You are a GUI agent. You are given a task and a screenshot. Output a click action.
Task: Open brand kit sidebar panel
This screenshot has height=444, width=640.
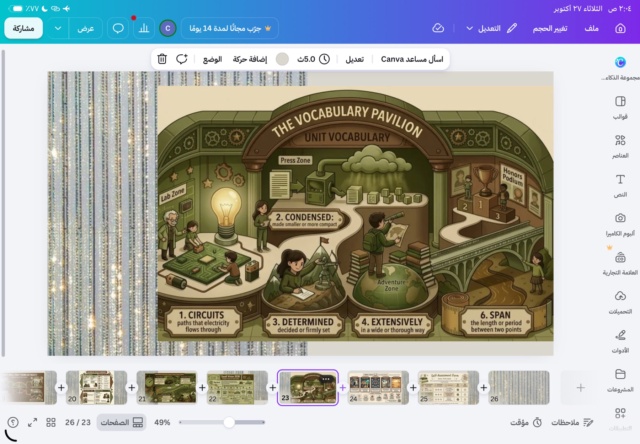click(620, 263)
